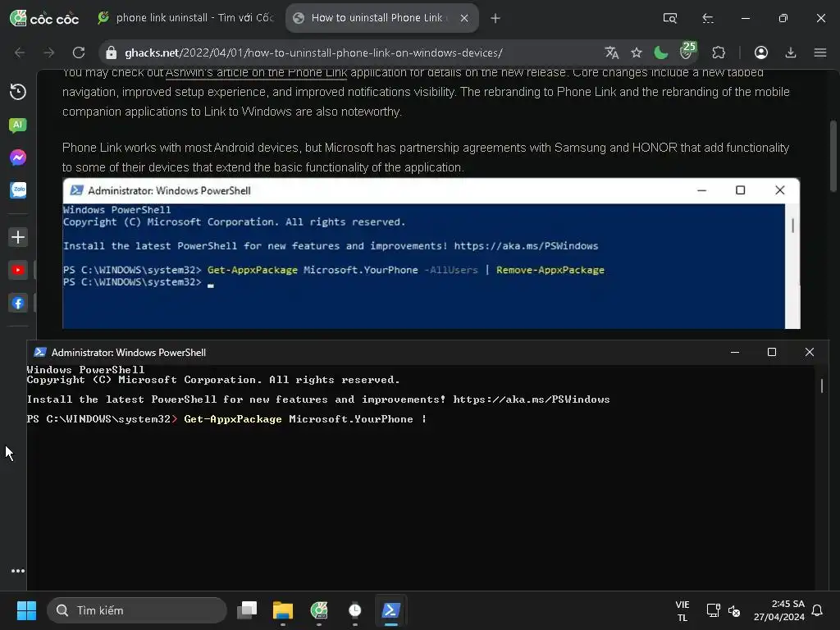Click the browser page vertical scrollbar
The image size is (840, 630).
(x=833, y=155)
